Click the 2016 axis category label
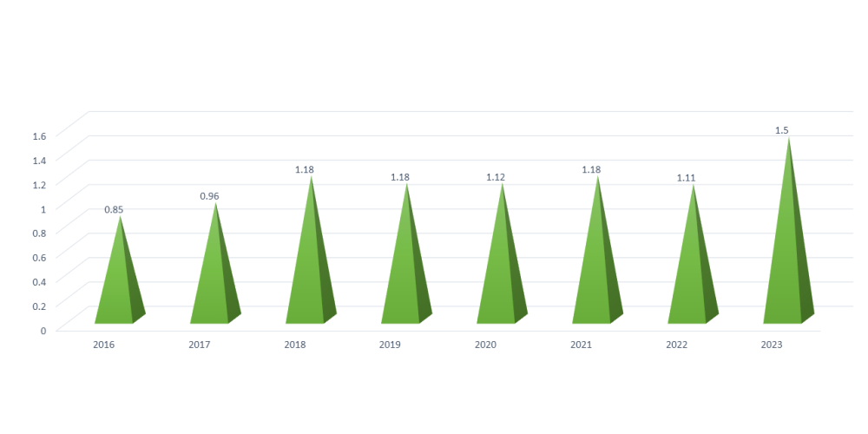868x434 pixels. pyautogui.click(x=104, y=345)
